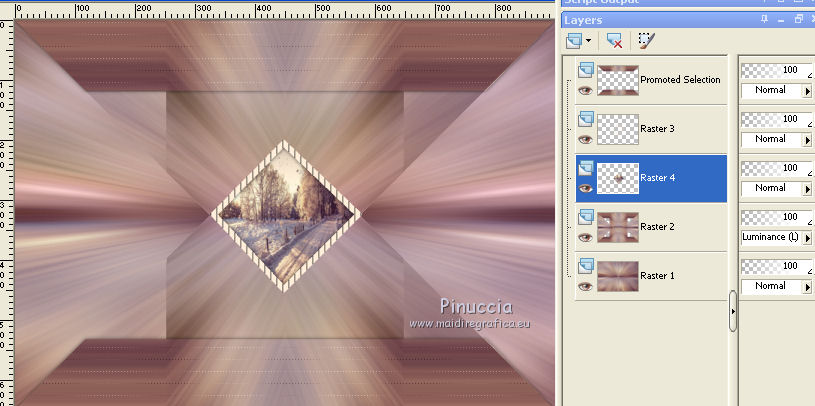The height and width of the screenshot is (406, 815).
Task: Click the Layers palette minimize icon
Action: (781, 20)
